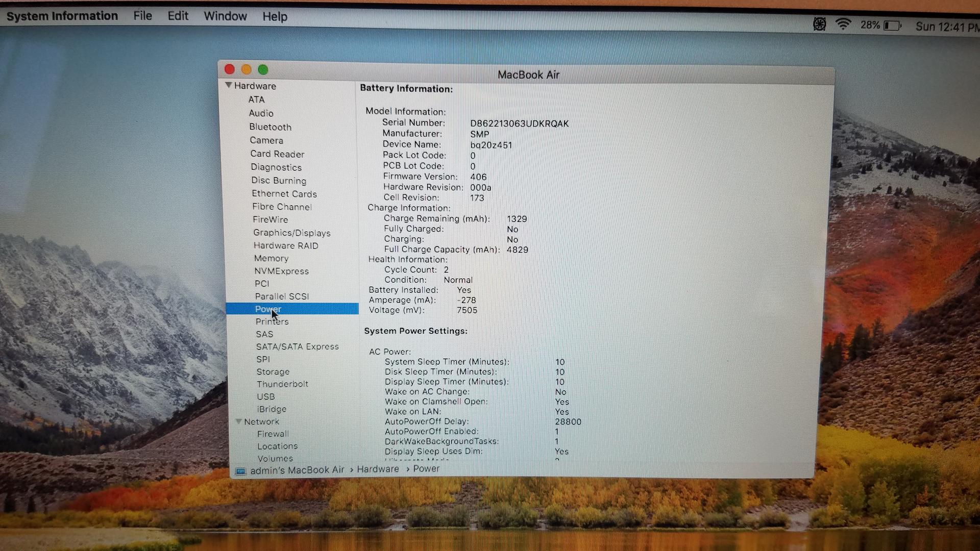Select Memory in the sidebar
Viewport: 980px width, 551px height.
(x=271, y=258)
